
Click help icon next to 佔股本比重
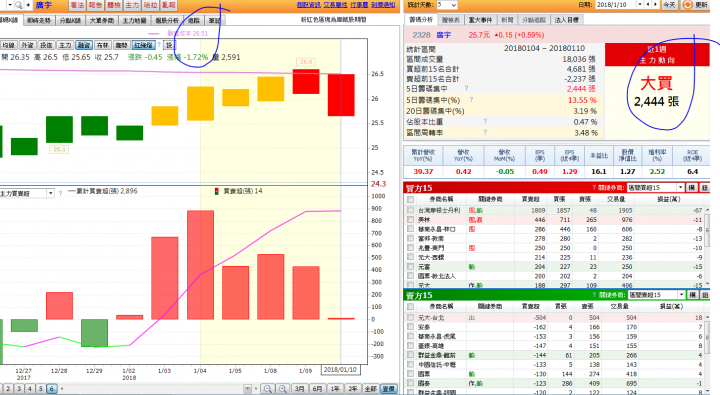[485, 121]
